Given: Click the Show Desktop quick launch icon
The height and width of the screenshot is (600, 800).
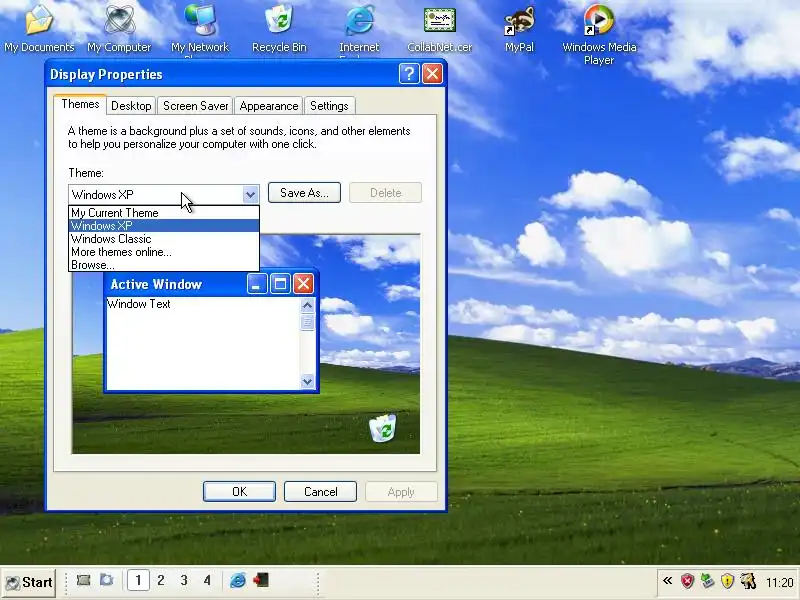Looking at the screenshot, I should click(x=83, y=580).
